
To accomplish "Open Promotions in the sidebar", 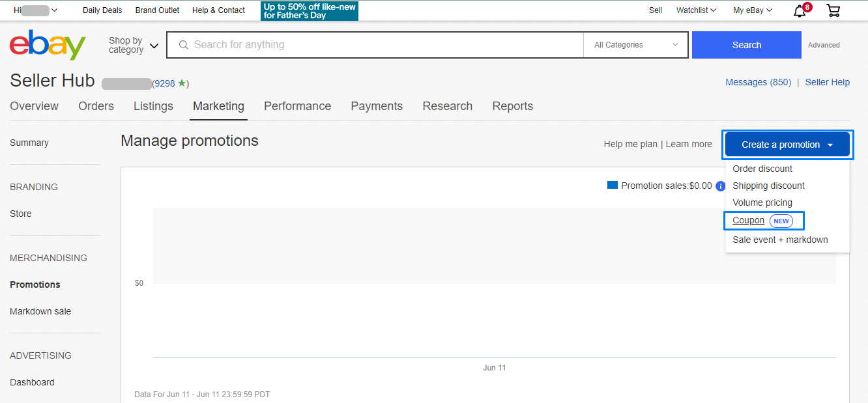I will (35, 285).
